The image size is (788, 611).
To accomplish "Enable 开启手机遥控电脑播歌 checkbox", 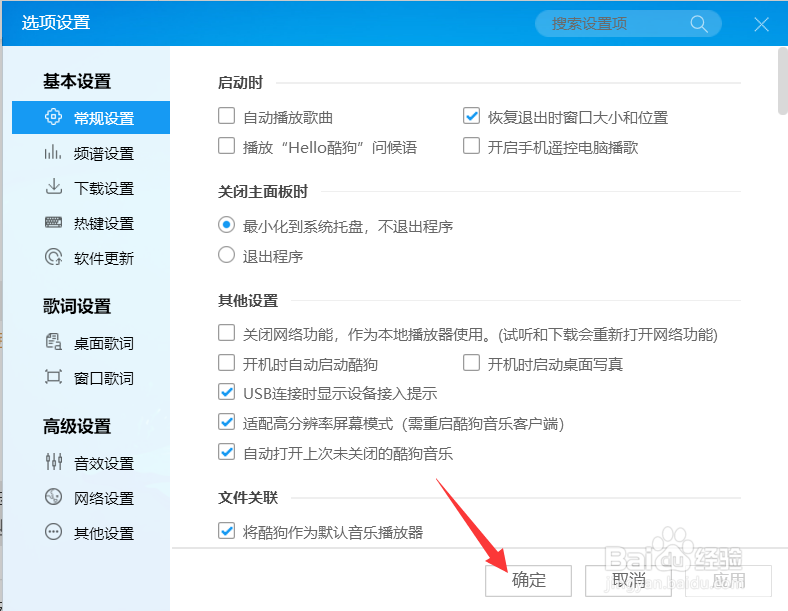I will pyautogui.click(x=471, y=146).
